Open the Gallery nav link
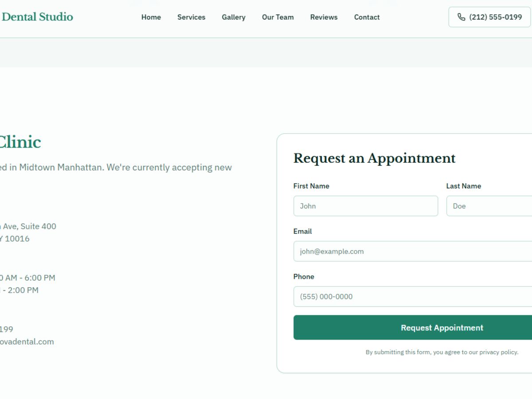The height and width of the screenshot is (399, 532). (234, 17)
